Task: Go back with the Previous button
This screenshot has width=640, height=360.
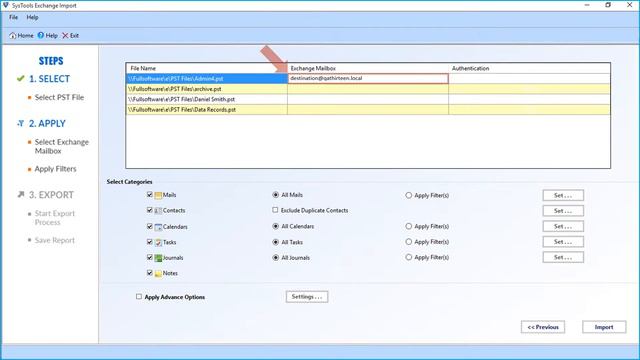Action: [543, 327]
